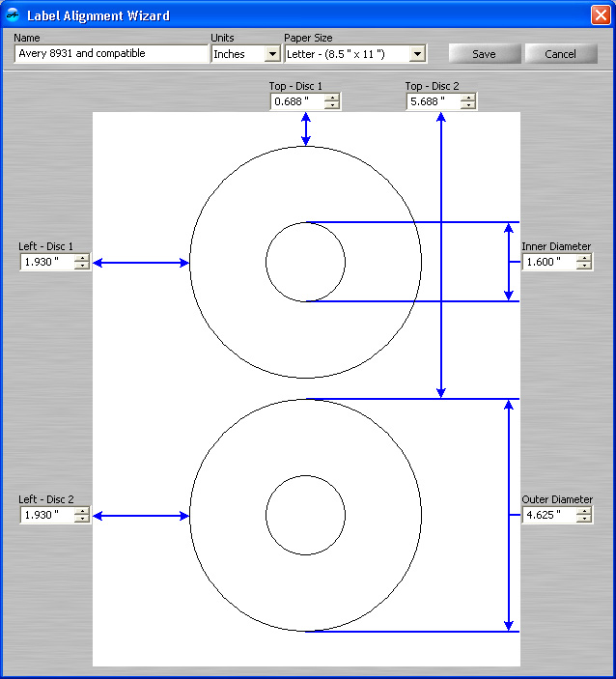
Task: Click the 'Paper Size' label
Action: [308, 38]
